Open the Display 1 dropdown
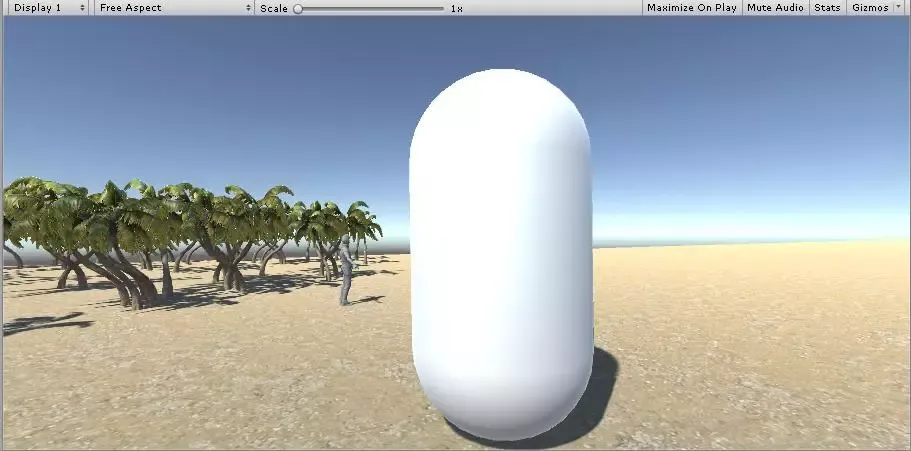 [x=46, y=8]
